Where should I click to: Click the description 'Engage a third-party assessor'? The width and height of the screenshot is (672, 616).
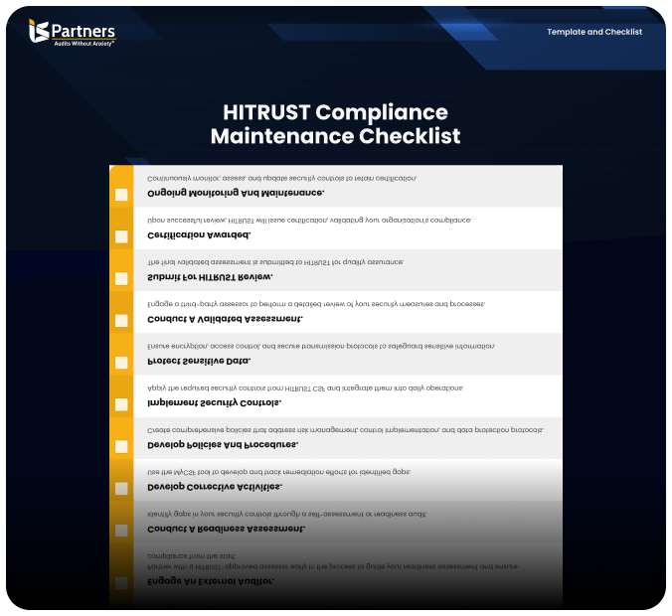pyautogui.click(x=316, y=304)
